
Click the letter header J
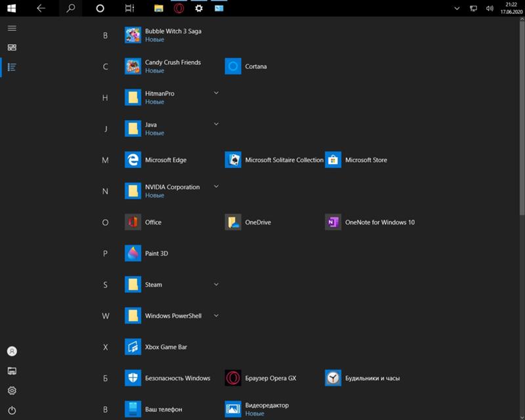[106, 129]
